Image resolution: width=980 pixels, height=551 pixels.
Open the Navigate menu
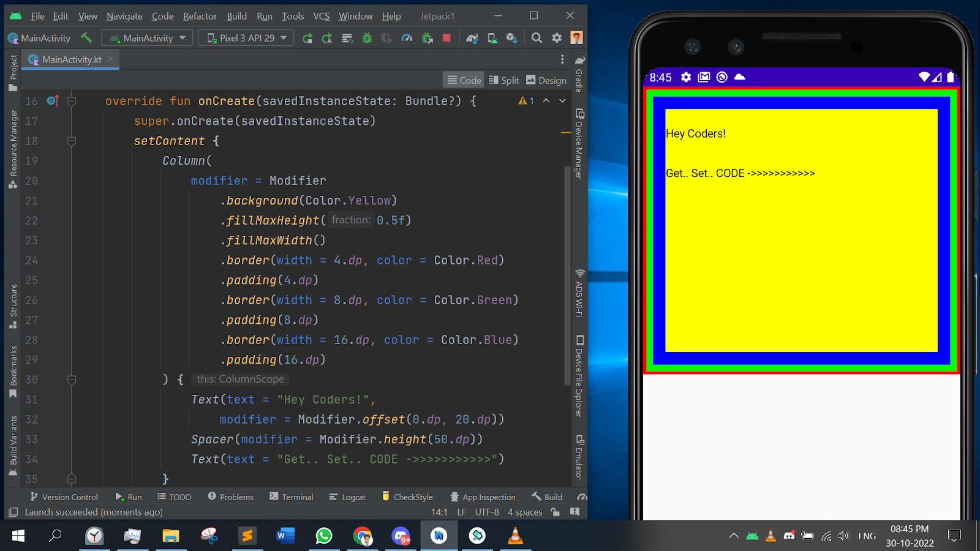pyautogui.click(x=124, y=16)
